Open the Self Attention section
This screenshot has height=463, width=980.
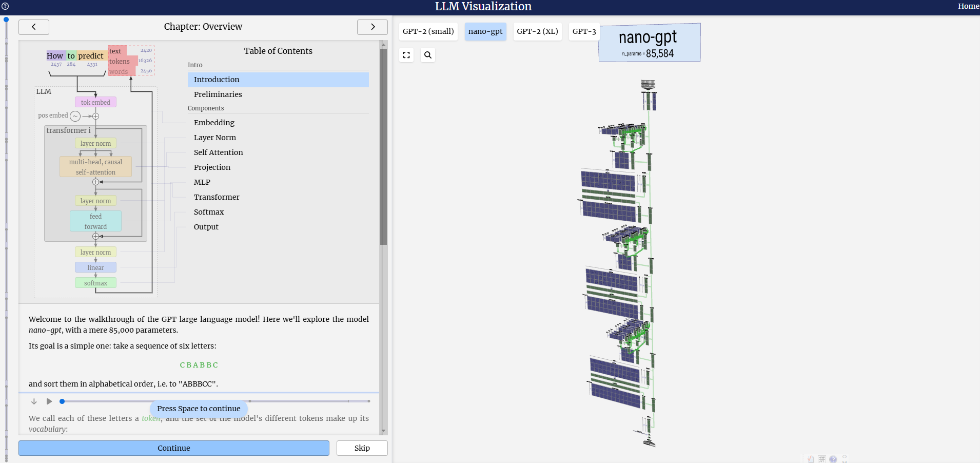[278, 152]
